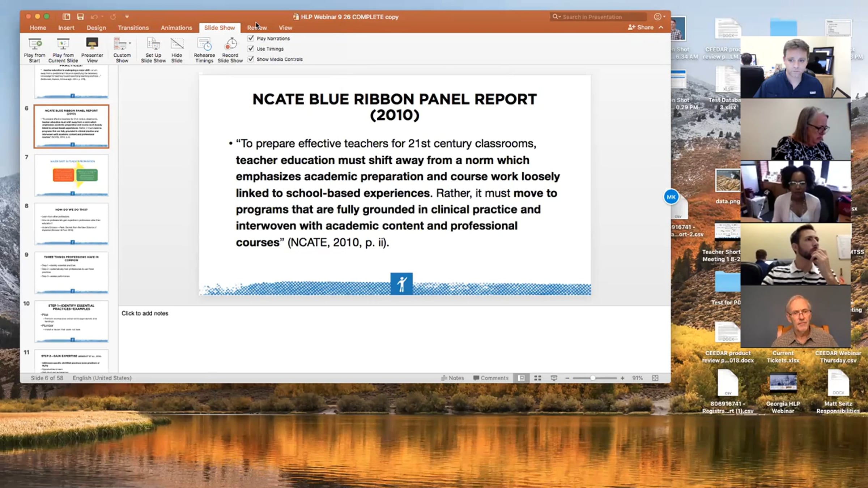Click zoom in plus icon
The image size is (868, 488).
point(622,378)
